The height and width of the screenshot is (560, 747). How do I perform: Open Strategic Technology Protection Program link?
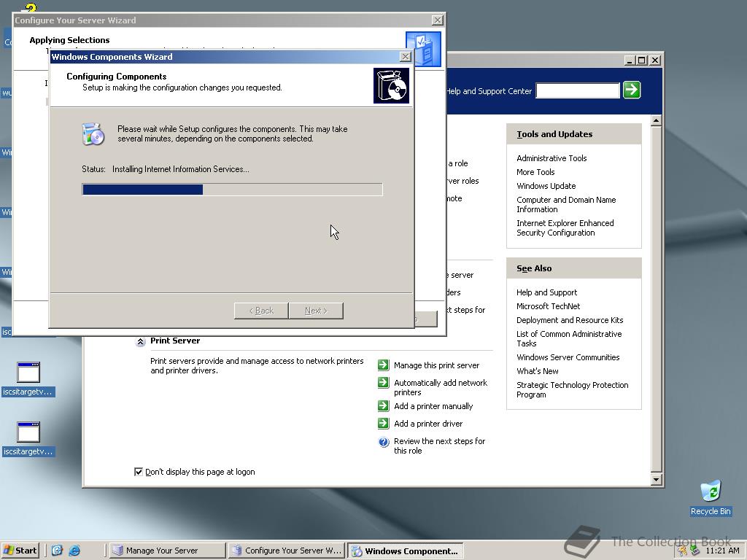572,389
